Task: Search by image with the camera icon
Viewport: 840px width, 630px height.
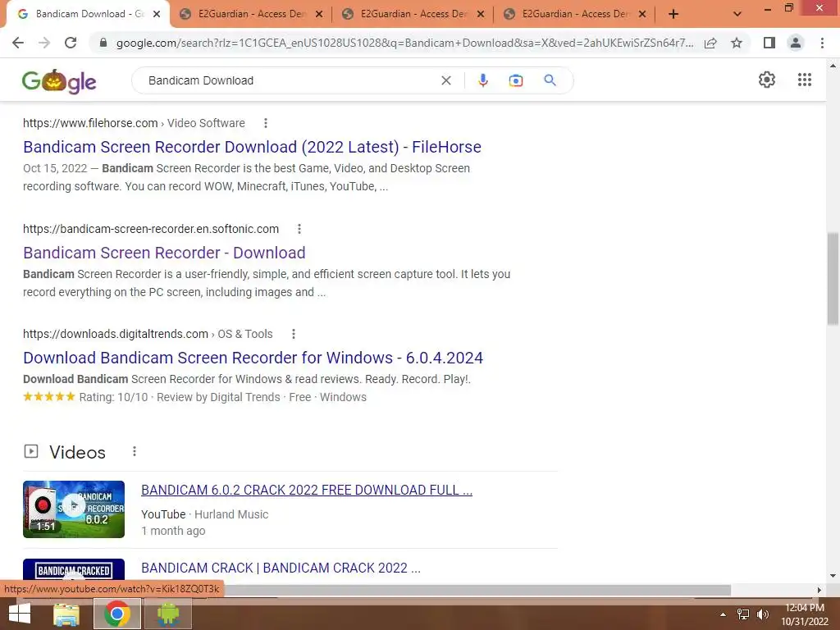Action: pyautogui.click(x=516, y=80)
